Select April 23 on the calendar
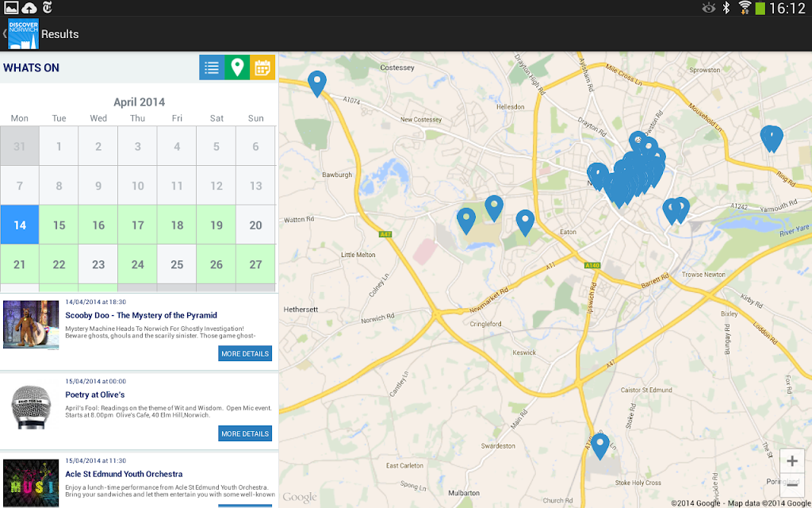This screenshot has height=508, width=812. click(x=98, y=264)
